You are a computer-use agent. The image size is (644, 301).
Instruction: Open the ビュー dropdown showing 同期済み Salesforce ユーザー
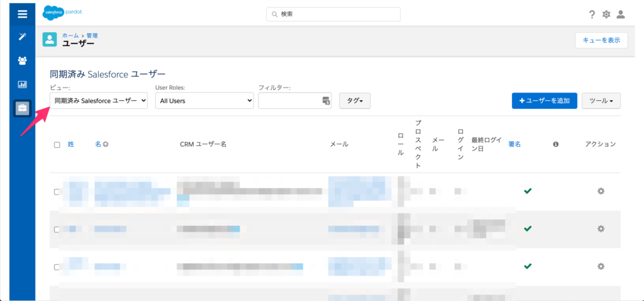click(x=99, y=101)
